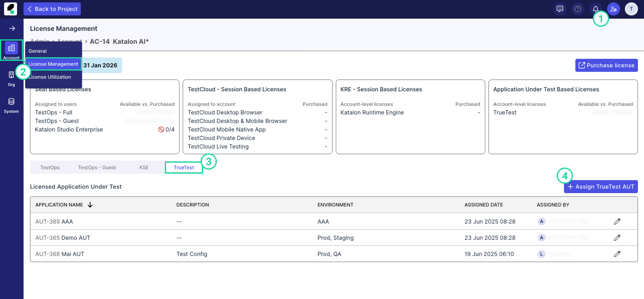Click Assign TrueTest AUT button

point(601,187)
